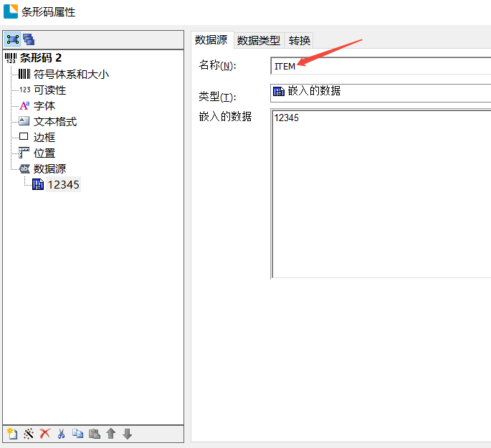This screenshot has height=448, width=491.
Task: Click the embedded data icon beside 12345 in tree
Action: tap(38, 184)
